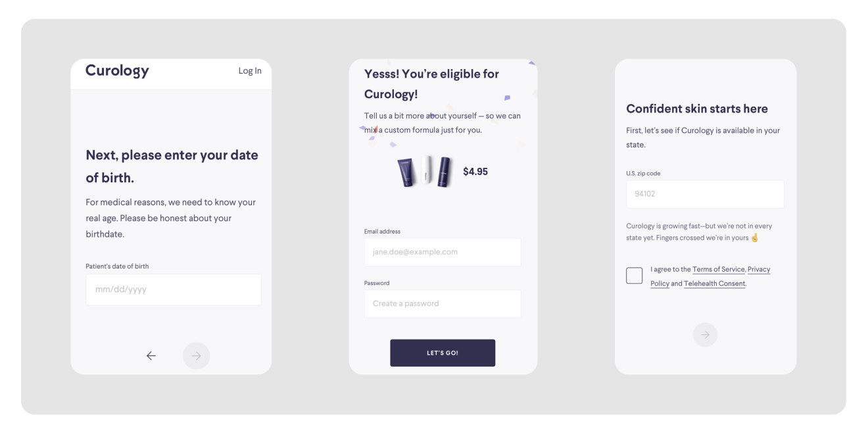Click the $4.95 price label

click(x=475, y=172)
